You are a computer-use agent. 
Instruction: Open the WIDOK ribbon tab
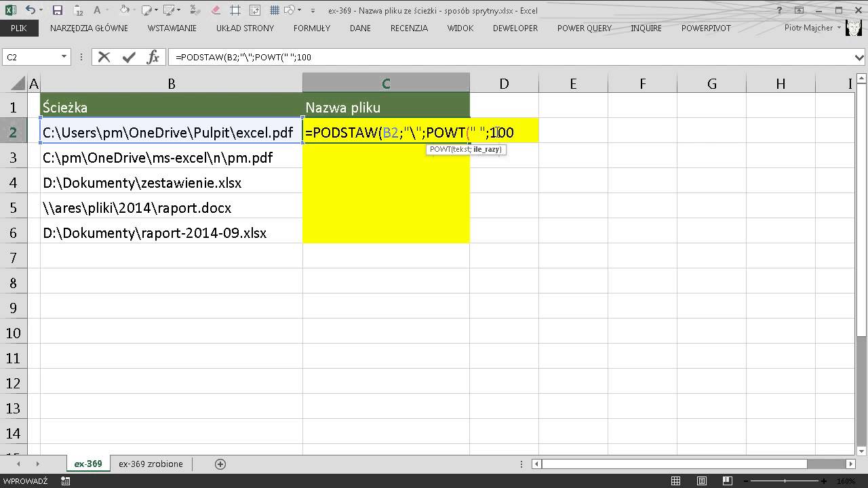point(460,28)
